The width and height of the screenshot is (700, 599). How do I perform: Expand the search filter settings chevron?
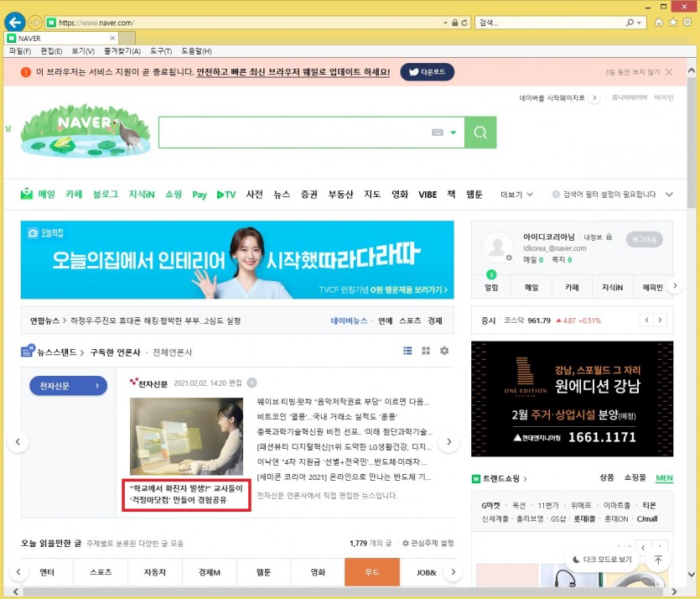[x=668, y=195]
